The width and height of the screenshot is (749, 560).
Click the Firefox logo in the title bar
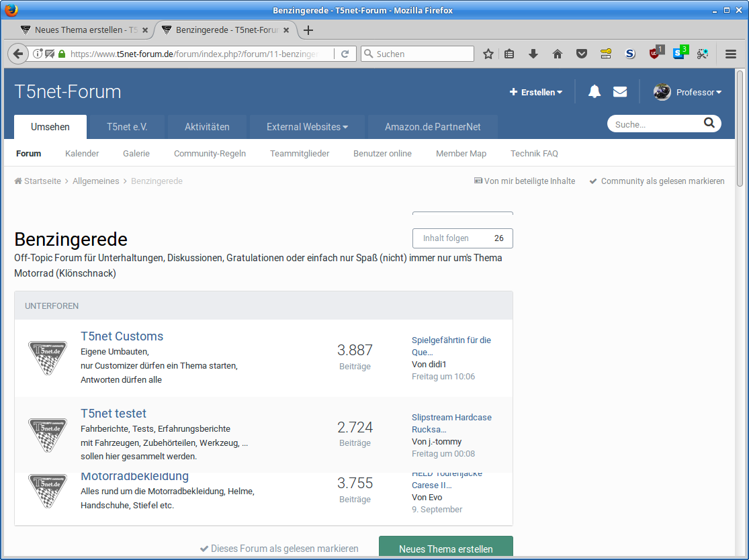11,9
